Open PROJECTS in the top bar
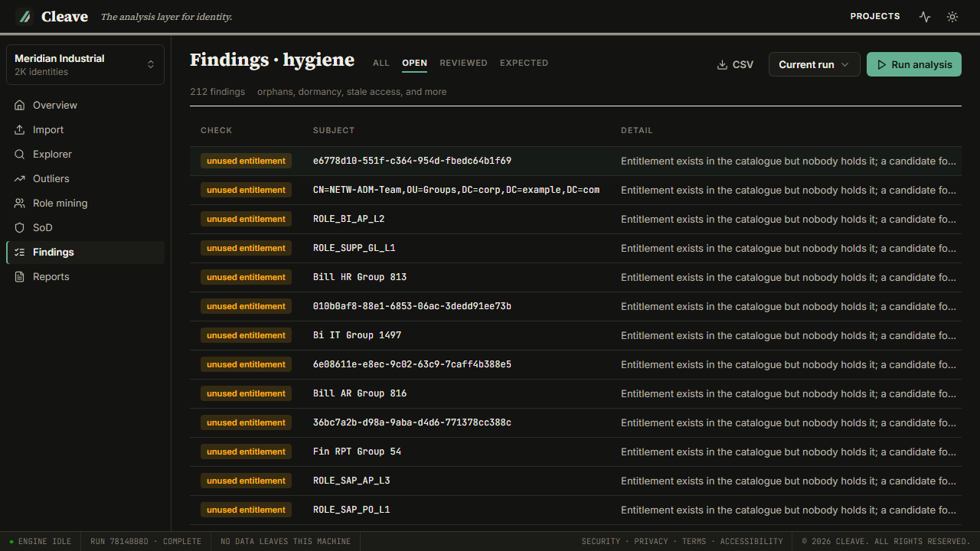 point(875,16)
